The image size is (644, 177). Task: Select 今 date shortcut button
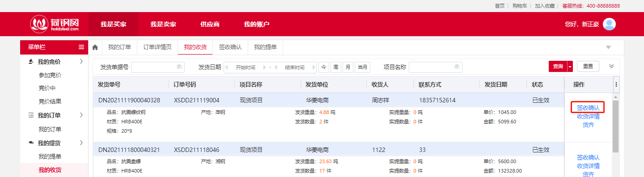coord(324,67)
